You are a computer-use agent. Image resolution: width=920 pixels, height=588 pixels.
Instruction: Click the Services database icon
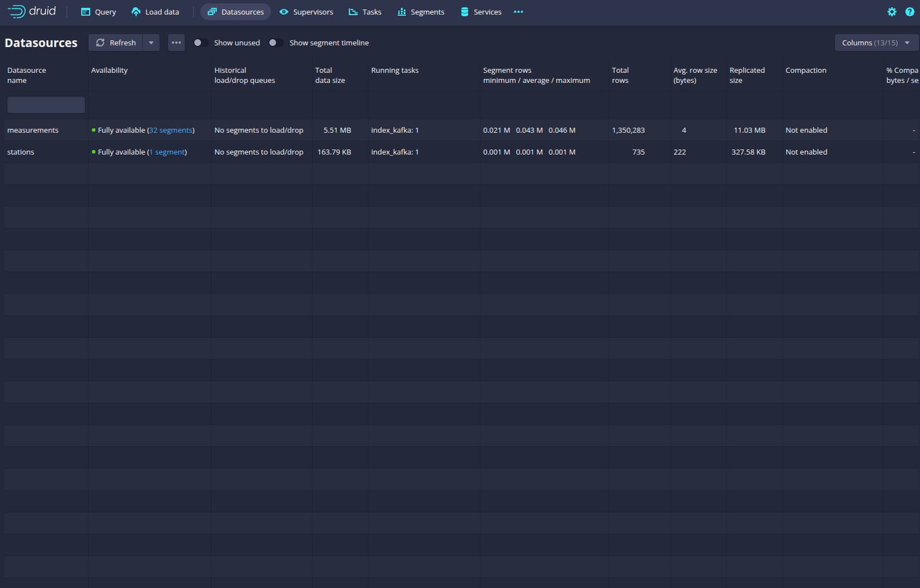[464, 12]
